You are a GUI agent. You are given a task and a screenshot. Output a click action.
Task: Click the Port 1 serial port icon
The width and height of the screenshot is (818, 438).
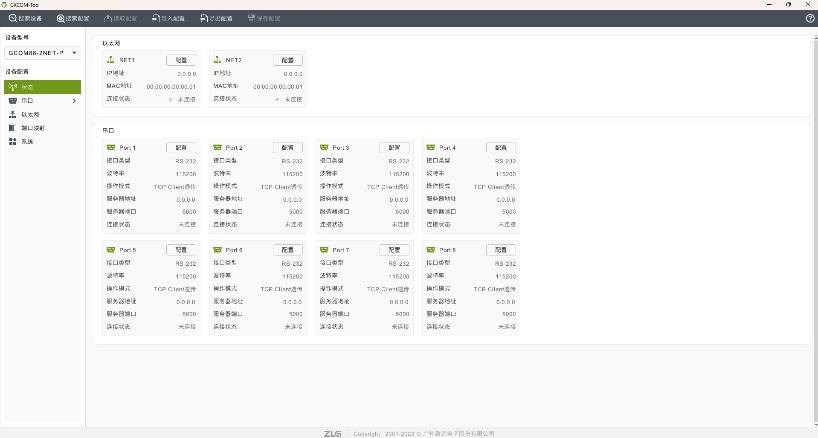pos(111,147)
